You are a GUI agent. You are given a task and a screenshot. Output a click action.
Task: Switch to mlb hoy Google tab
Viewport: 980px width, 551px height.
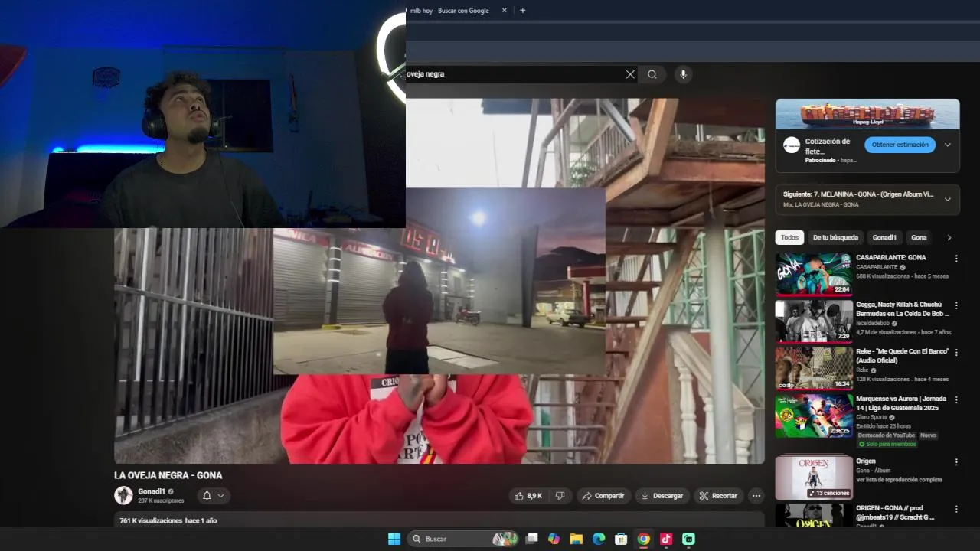(452, 11)
